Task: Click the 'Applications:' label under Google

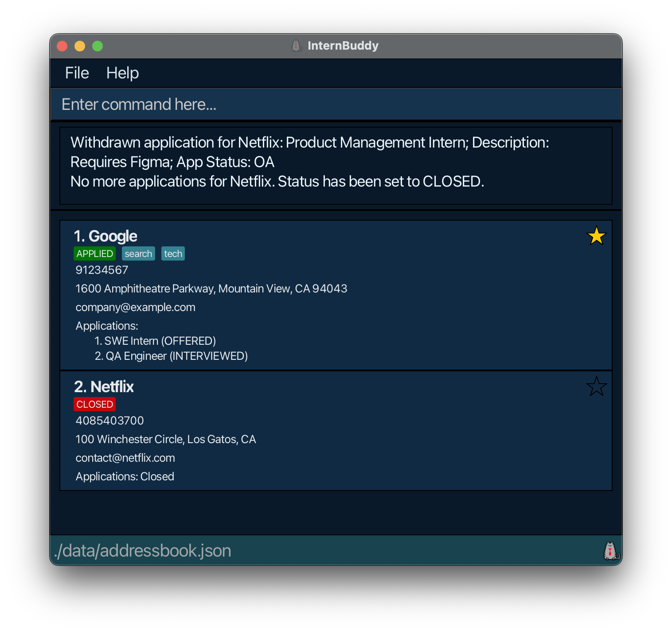Action: (107, 326)
